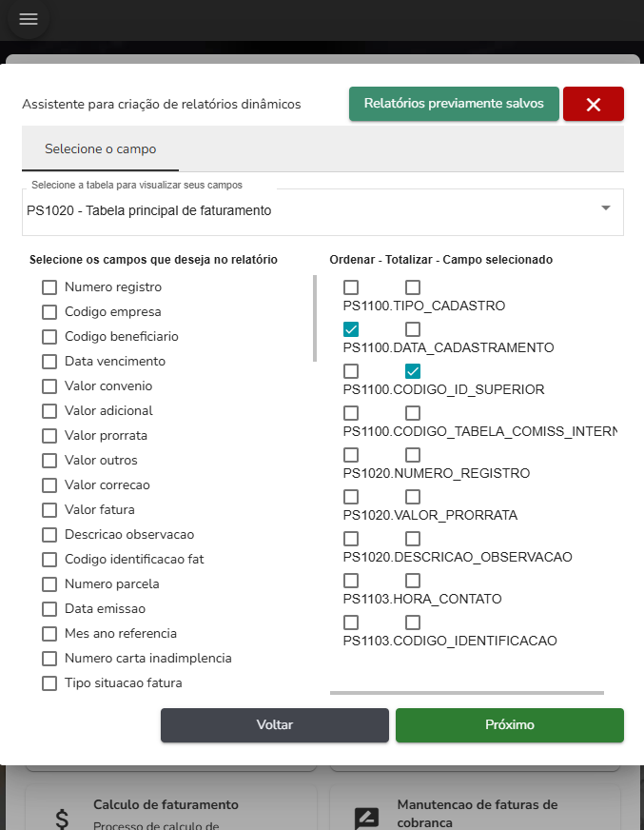Uncheck totalize for PS1100.CODIGO_ID_SUPERIOR
Viewport: 644px width, 830px height.
pos(413,371)
